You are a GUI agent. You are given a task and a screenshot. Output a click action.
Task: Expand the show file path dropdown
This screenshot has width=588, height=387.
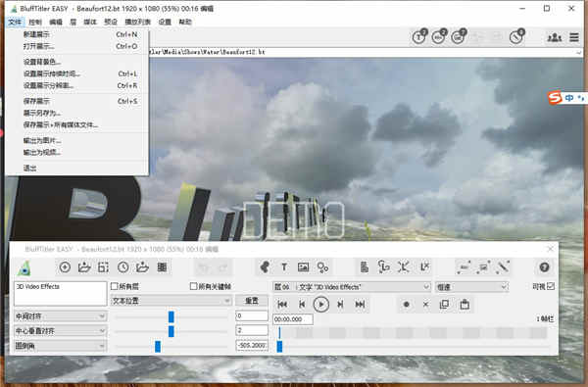(x=579, y=52)
